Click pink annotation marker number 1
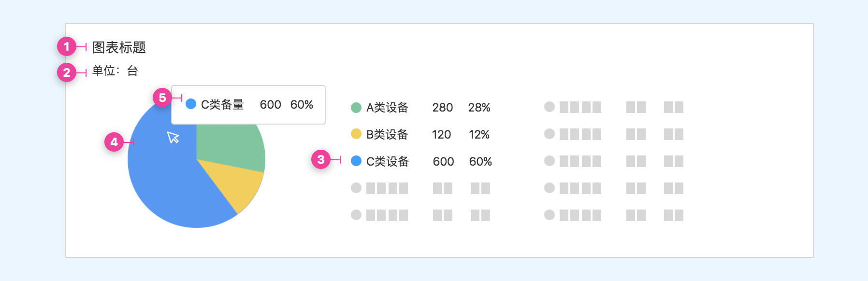 67,47
